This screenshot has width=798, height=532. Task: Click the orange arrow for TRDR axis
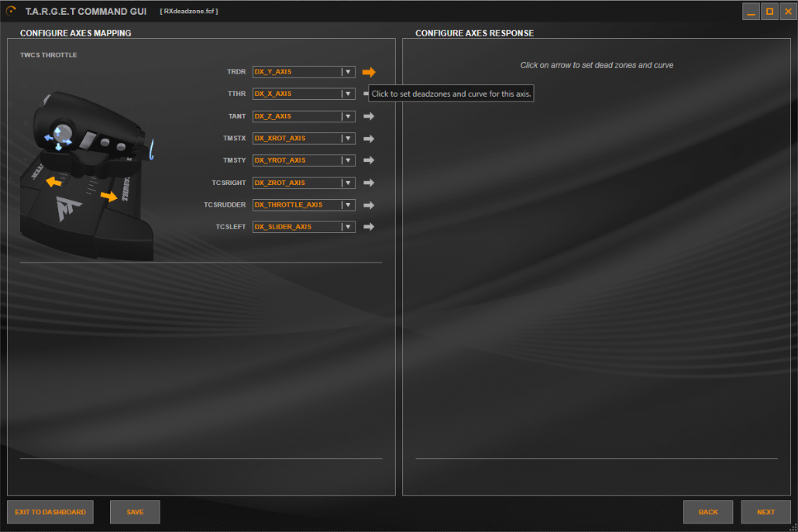pos(369,72)
